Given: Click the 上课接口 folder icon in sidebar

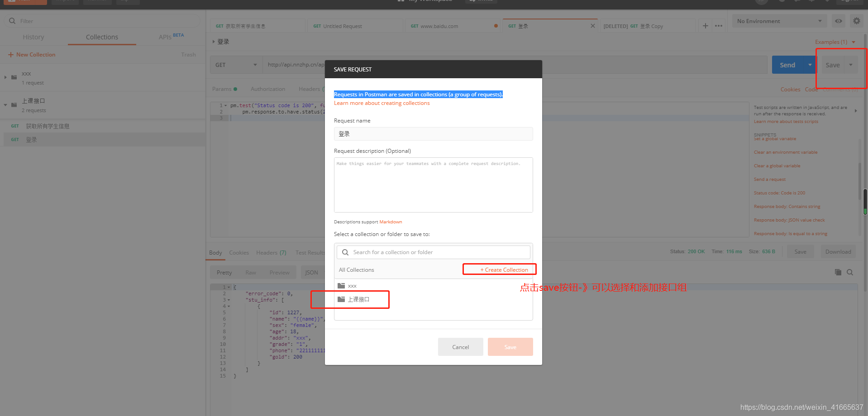Looking at the screenshot, I should [x=14, y=105].
